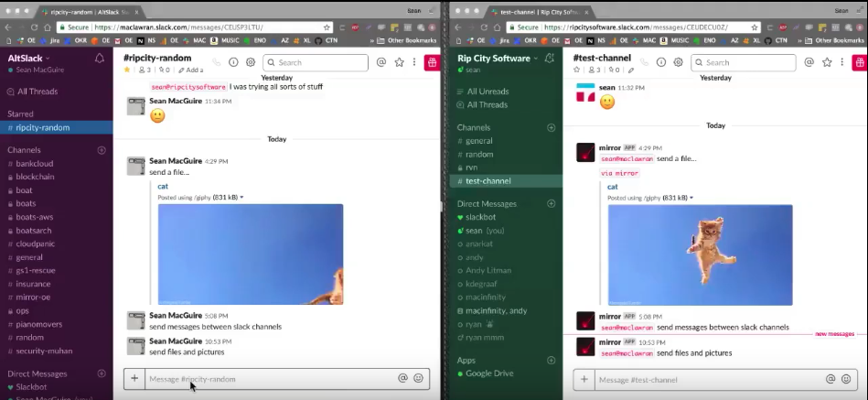This screenshot has height=400, width=868.
Task: Select the rvn private channel
Action: (472, 168)
